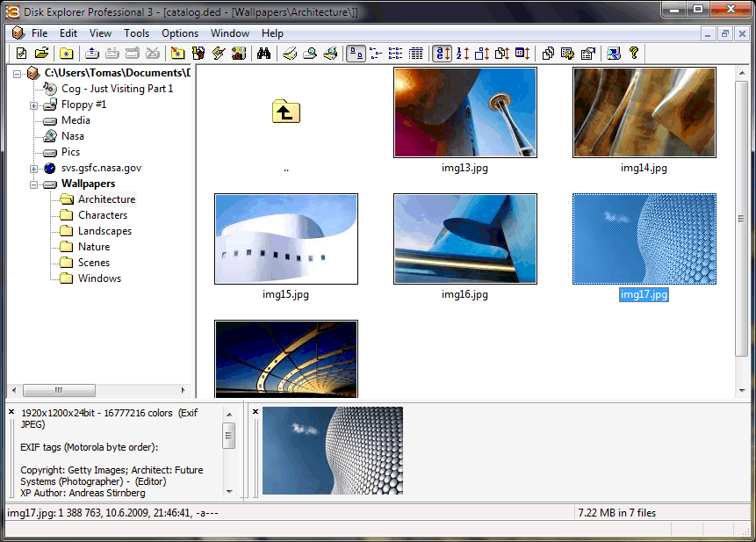Open the Tools menu
This screenshot has width=756, height=542.
click(136, 33)
